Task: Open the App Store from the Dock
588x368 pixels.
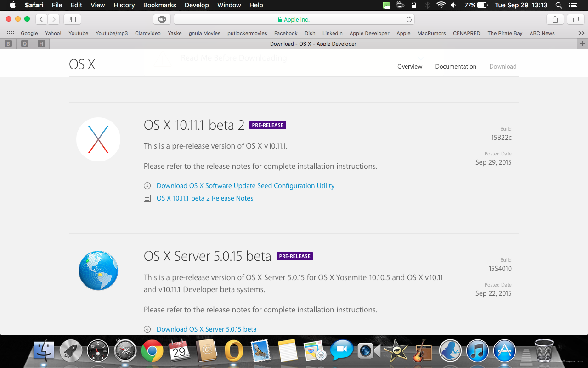Action: [x=504, y=351]
